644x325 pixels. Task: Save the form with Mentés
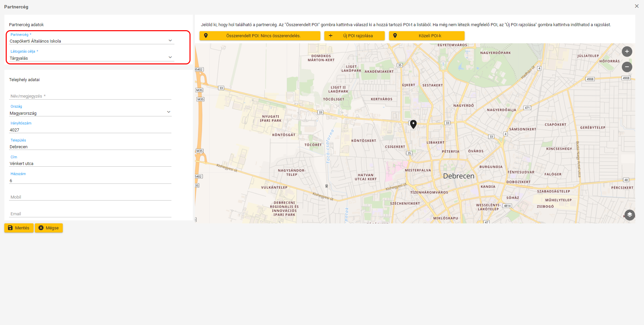19,228
